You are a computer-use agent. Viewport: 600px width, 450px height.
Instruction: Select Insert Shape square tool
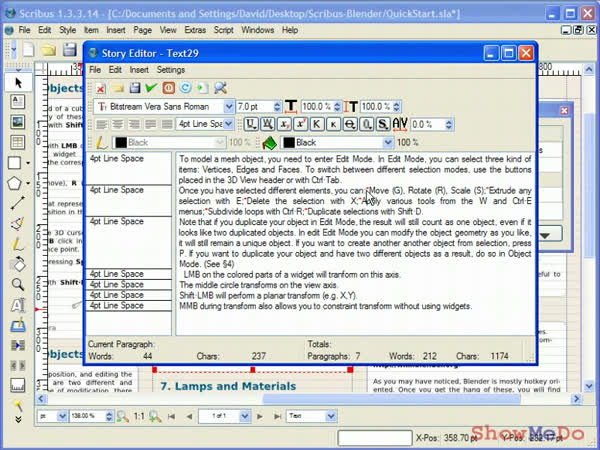[x=15, y=163]
